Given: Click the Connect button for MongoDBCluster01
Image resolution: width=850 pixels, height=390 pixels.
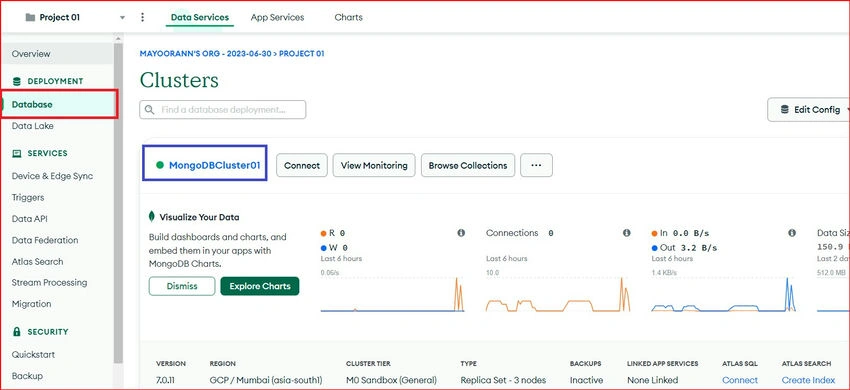Looking at the screenshot, I should point(302,165).
